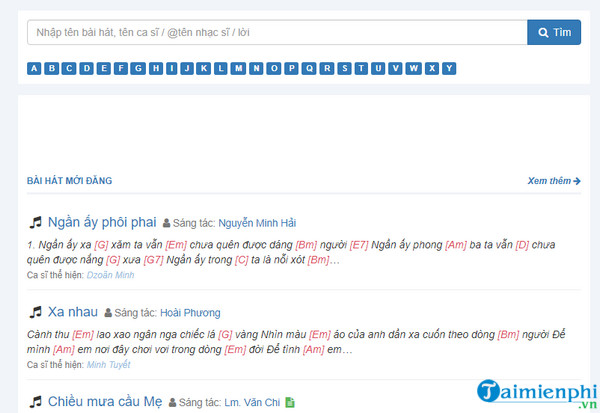The height and width of the screenshot is (413, 600).
Task: Click lyrics preview starting 'Ngần ấy xa'
Action: (x=291, y=253)
